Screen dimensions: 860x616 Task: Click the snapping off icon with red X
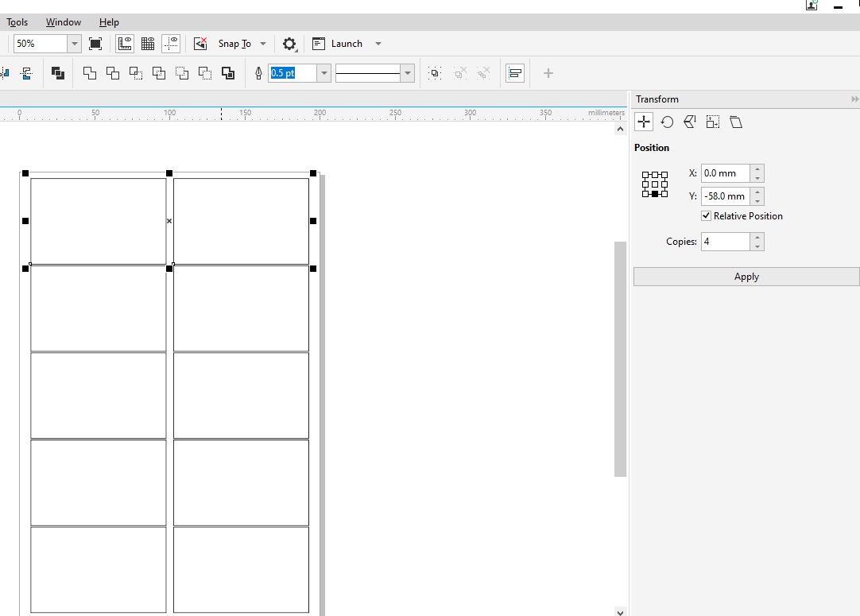200,44
